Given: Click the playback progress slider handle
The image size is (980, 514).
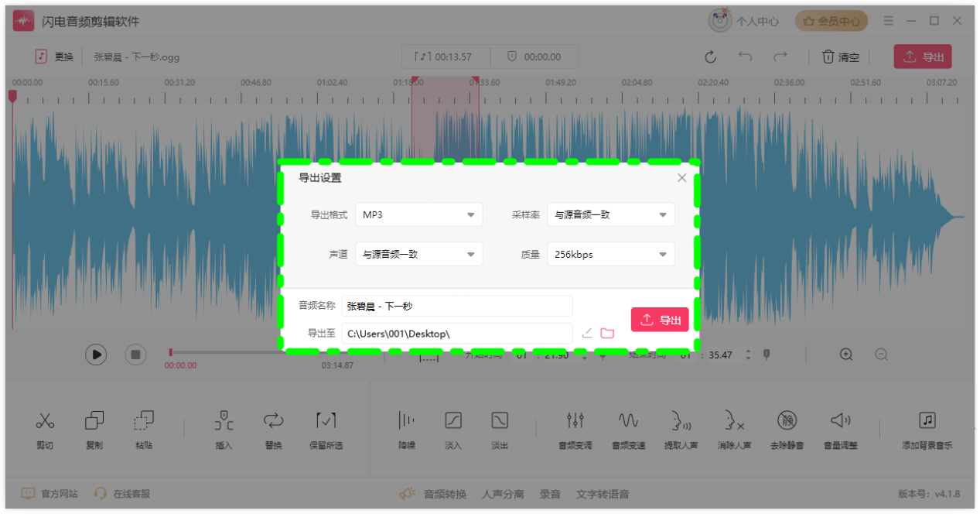Looking at the screenshot, I should [x=171, y=353].
